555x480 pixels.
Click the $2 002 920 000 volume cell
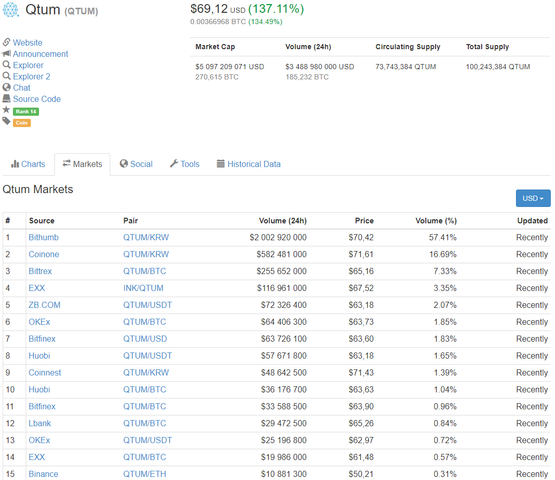278,237
